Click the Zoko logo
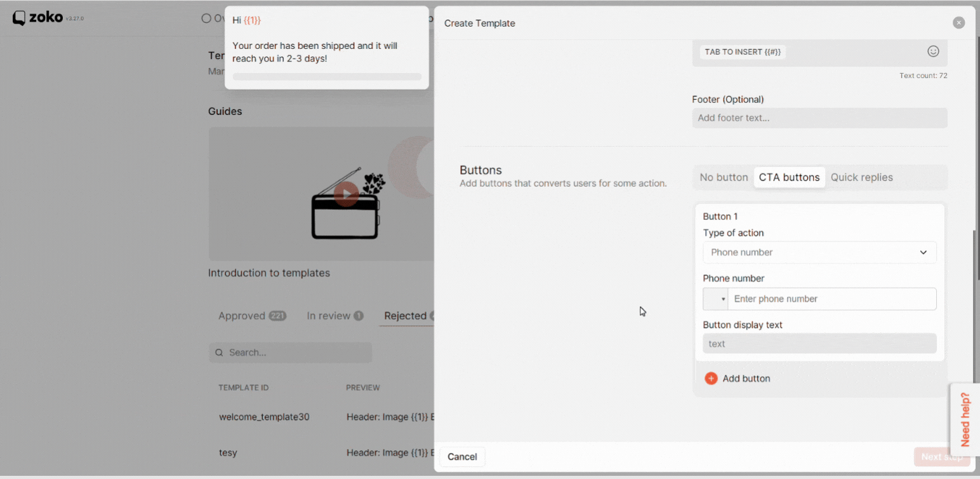 pyautogui.click(x=38, y=18)
